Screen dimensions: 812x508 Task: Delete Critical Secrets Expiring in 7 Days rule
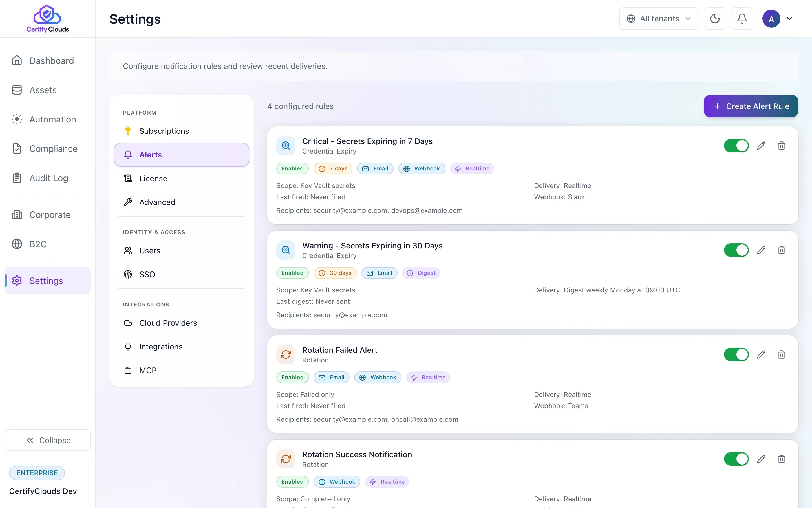coord(782,145)
